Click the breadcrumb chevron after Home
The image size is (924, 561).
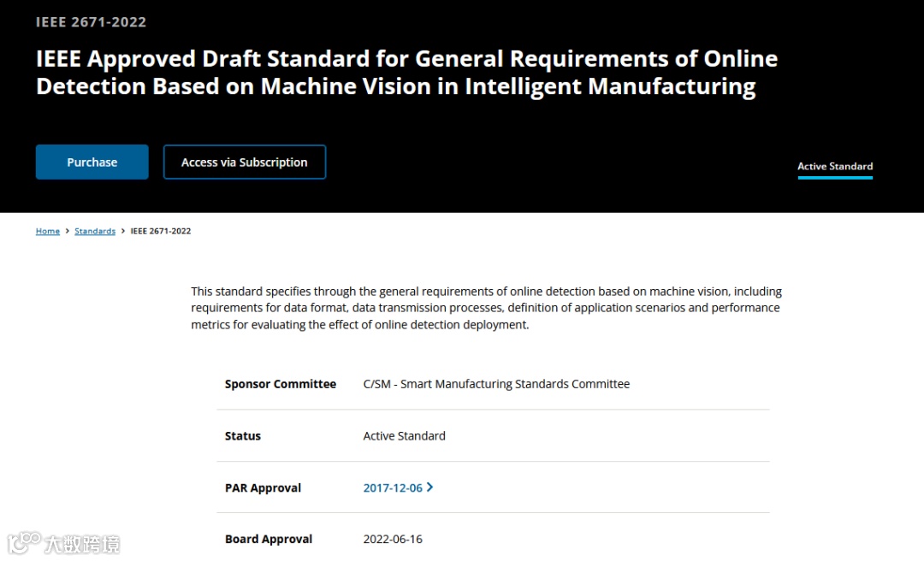tap(68, 231)
